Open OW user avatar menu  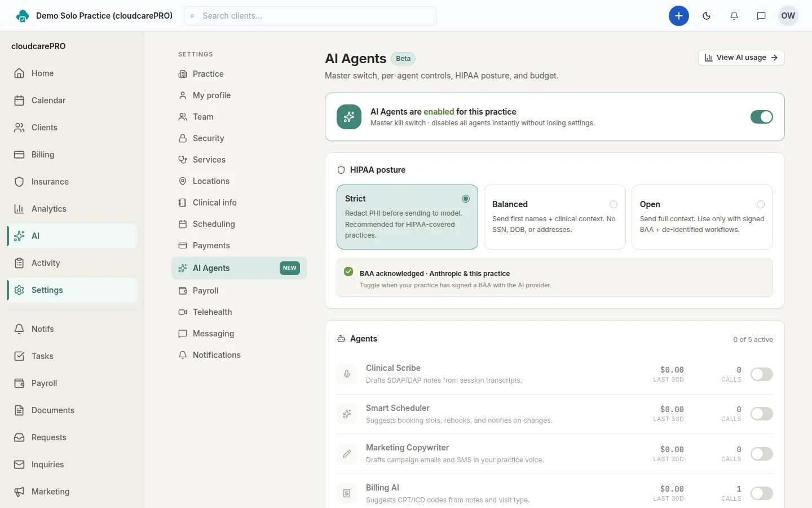[788, 16]
